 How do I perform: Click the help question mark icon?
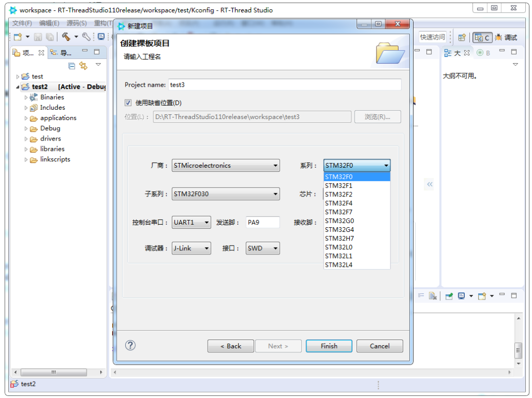coord(130,345)
